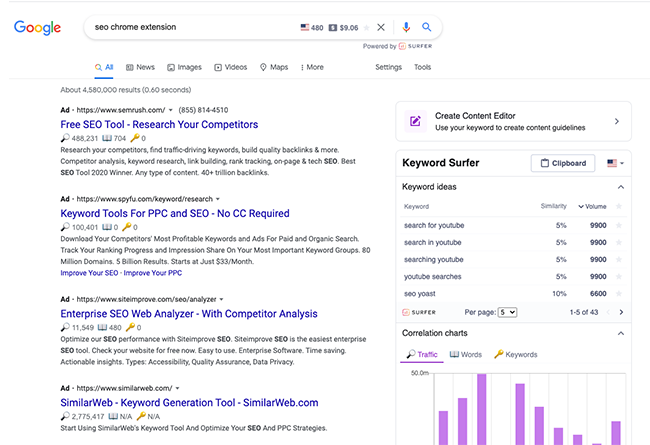Open the Per page dropdown
This screenshot has width=650, height=445.
[506, 312]
